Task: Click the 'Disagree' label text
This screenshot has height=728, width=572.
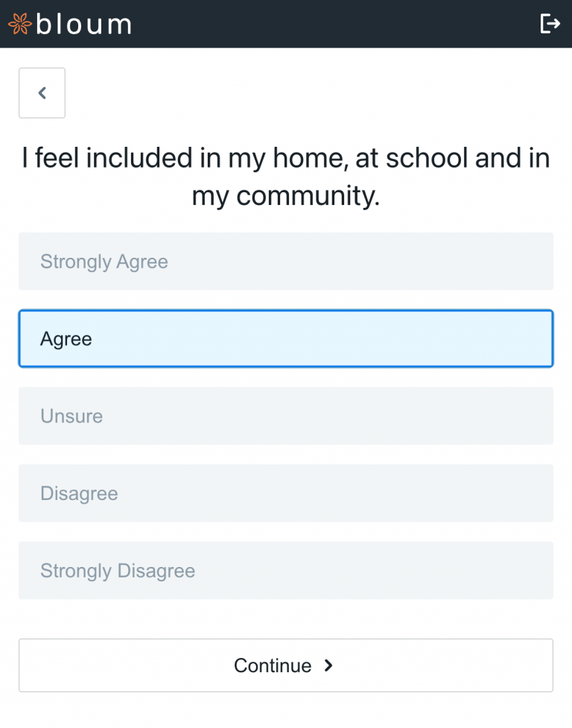Action: point(79,493)
